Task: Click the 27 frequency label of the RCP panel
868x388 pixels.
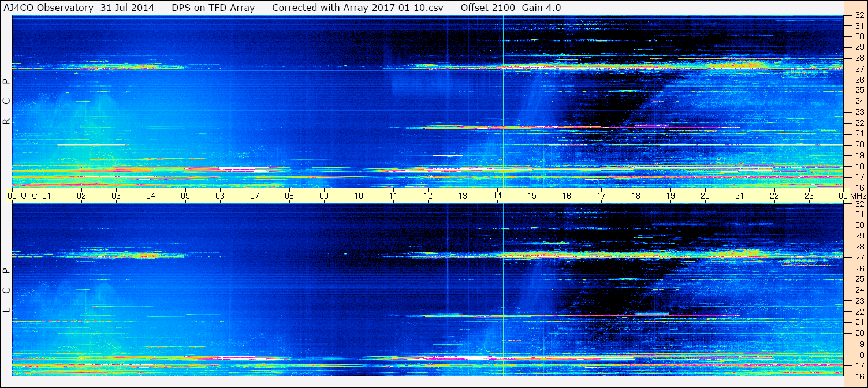Action: pyautogui.click(x=859, y=69)
